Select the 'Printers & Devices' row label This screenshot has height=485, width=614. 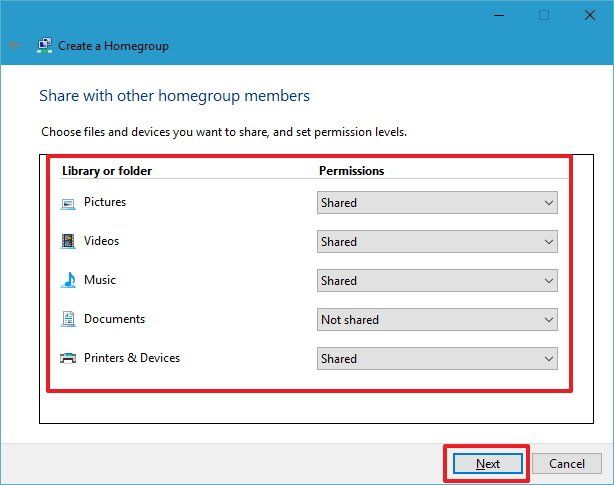132,358
